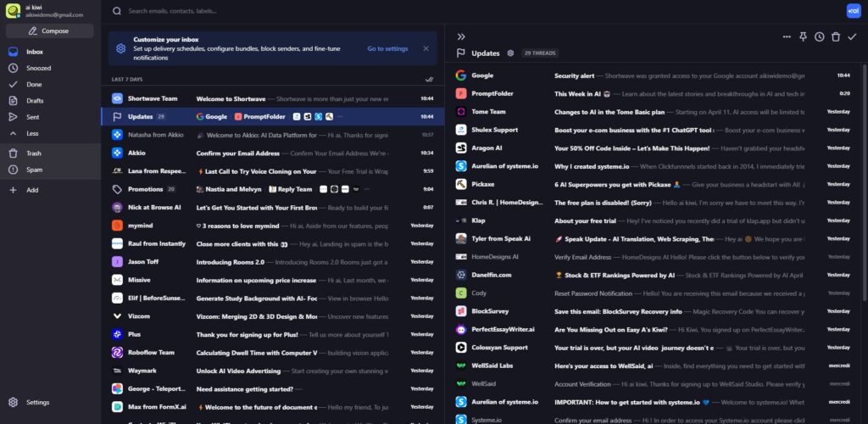This screenshot has width=868, height=424.
Task: Pin the Updates bundle
Action: click(x=803, y=36)
